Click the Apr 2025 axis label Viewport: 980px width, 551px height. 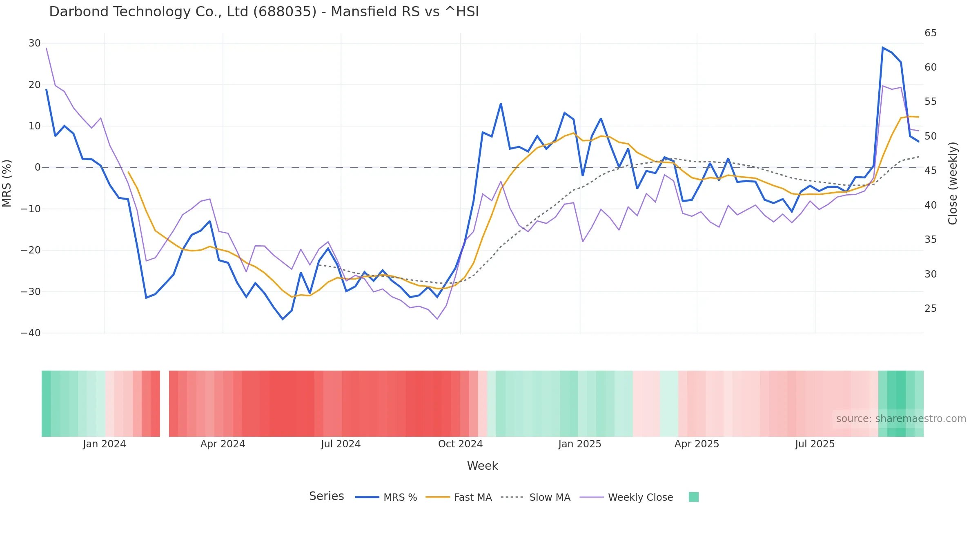[697, 444]
